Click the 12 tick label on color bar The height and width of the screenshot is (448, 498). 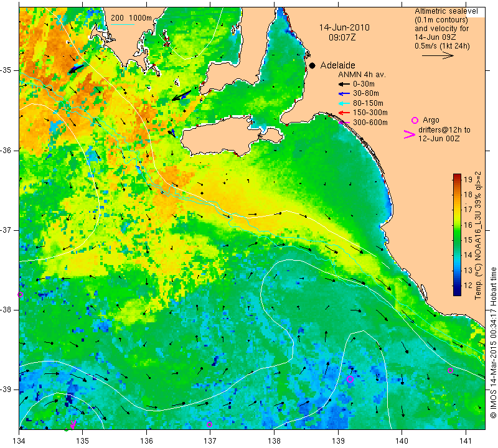(x=468, y=285)
